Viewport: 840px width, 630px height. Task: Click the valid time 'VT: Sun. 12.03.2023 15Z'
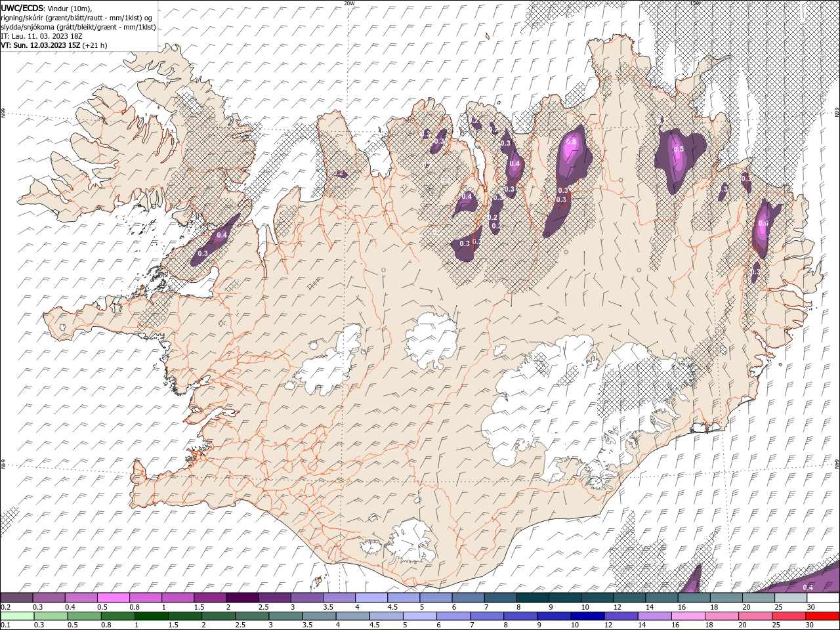pos(41,45)
